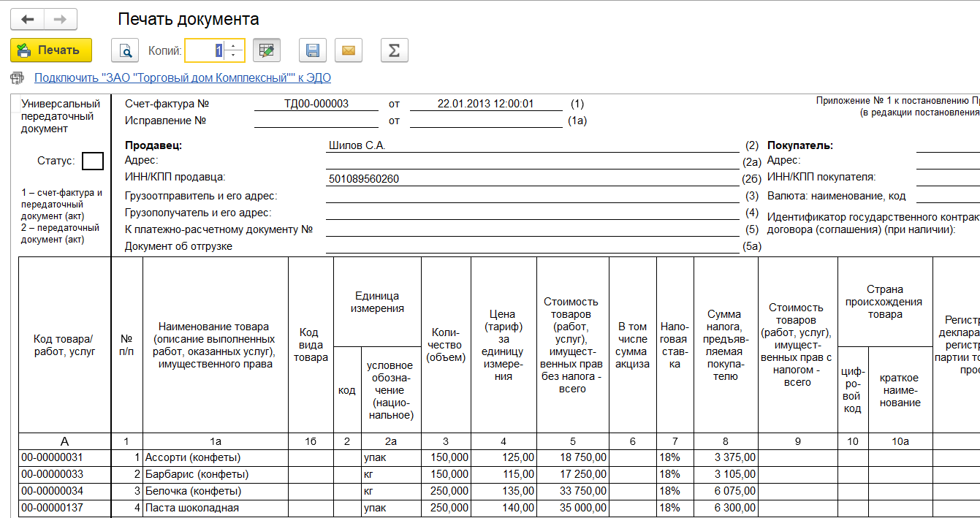Open print preview with magnifier icon
Screen dimensions: 980x518
[x=125, y=50]
